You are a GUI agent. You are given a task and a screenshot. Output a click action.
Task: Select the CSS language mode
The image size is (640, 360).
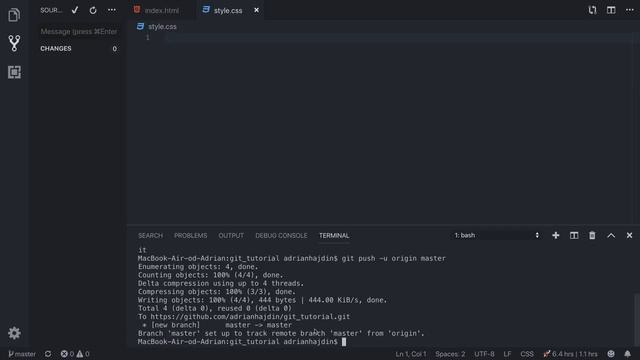tap(527, 354)
